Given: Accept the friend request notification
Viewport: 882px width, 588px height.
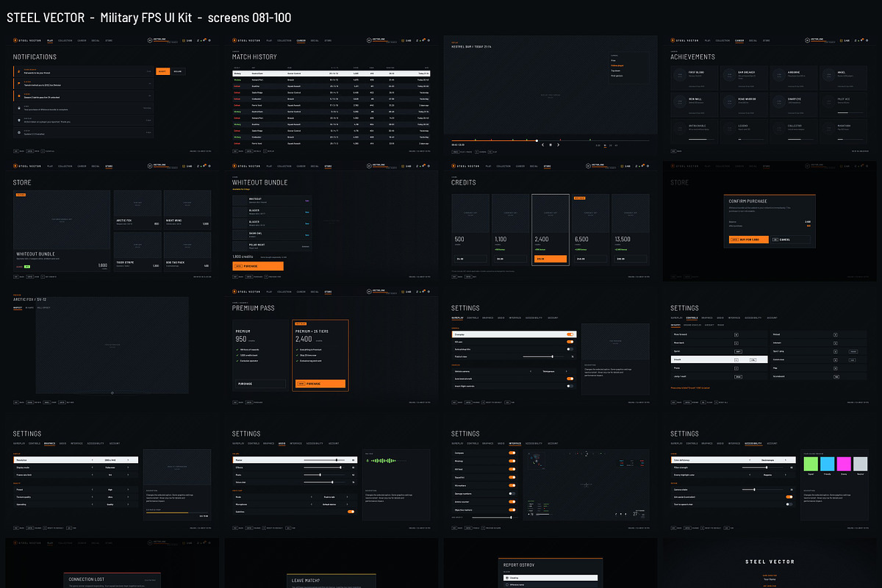Looking at the screenshot, I should (162, 71).
